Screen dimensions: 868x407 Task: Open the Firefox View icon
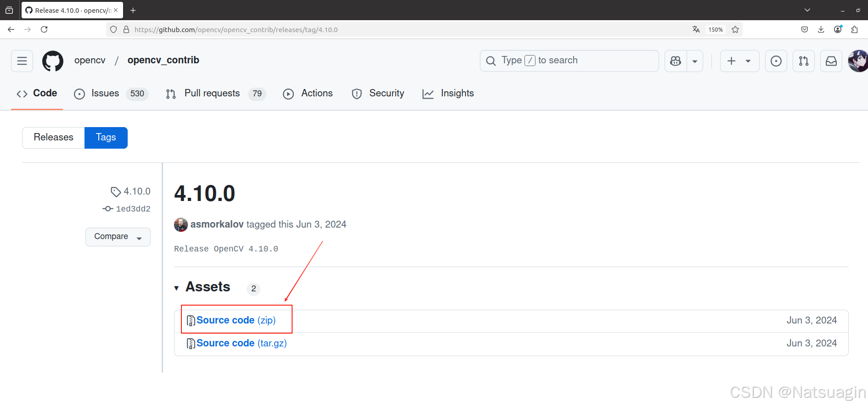pos(9,10)
